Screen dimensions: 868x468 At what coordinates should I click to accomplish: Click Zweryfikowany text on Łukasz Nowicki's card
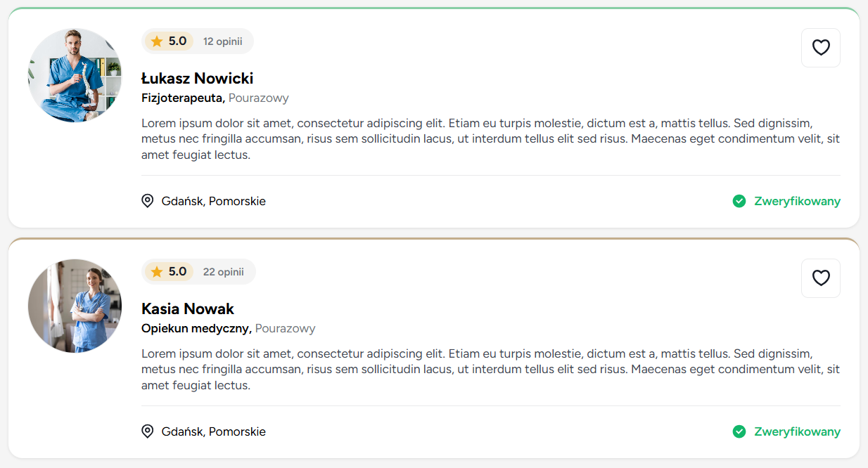797,202
